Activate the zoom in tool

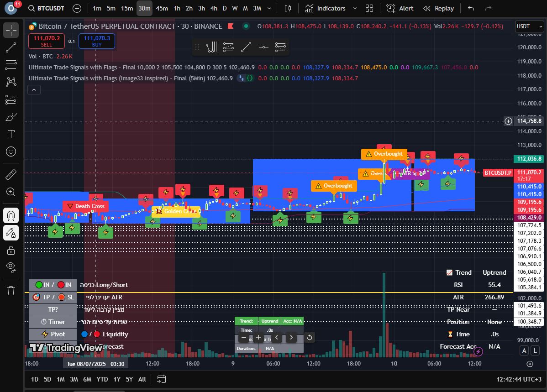tap(11, 192)
